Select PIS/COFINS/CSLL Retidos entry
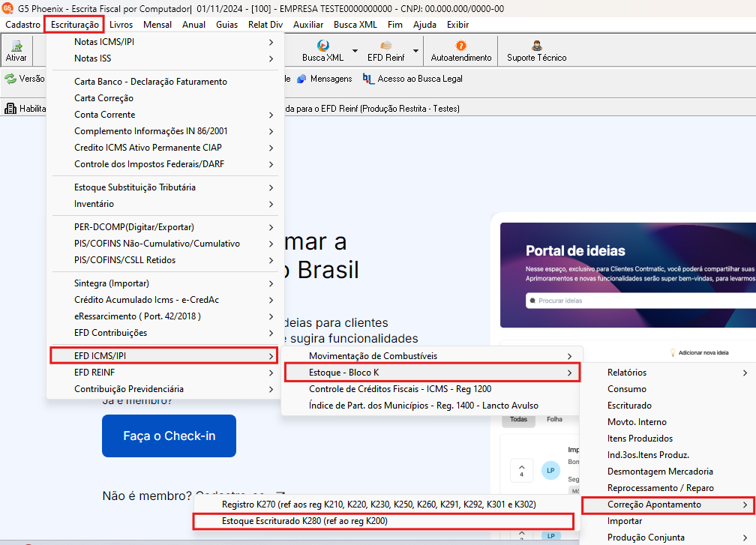The height and width of the screenshot is (545, 756). tap(164, 260)
